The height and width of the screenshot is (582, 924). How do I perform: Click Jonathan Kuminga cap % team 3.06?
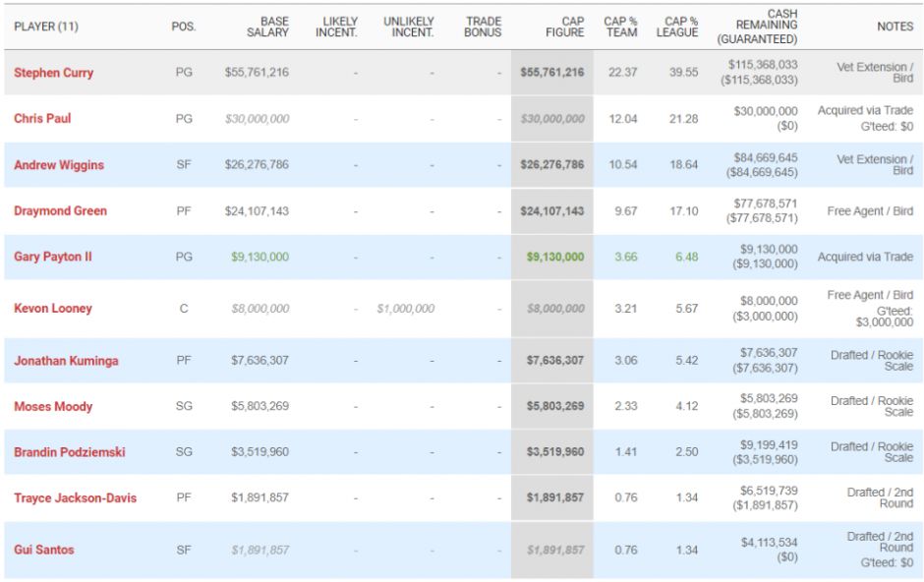pyautogui.click(x=626, y=361)
